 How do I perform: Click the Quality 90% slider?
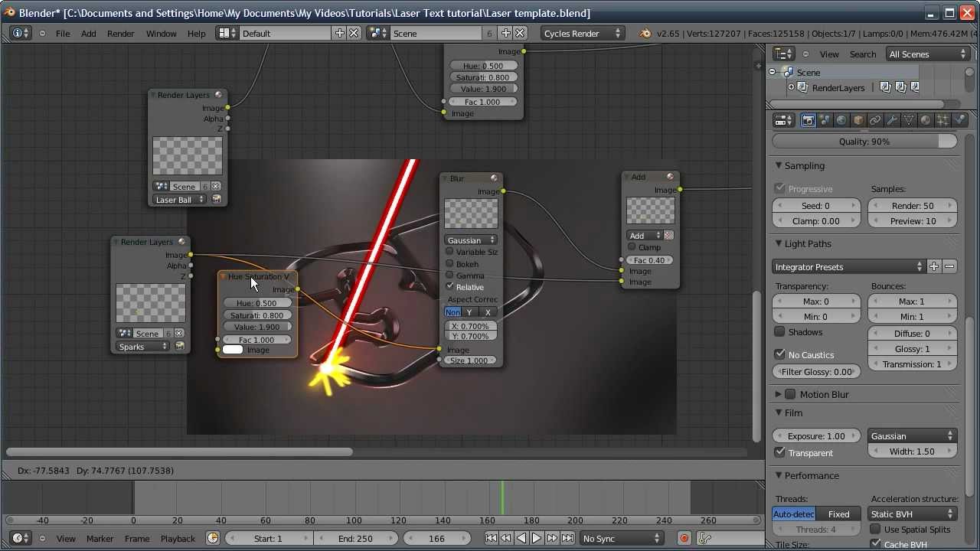pyautogui.click(x=864, y=142)
